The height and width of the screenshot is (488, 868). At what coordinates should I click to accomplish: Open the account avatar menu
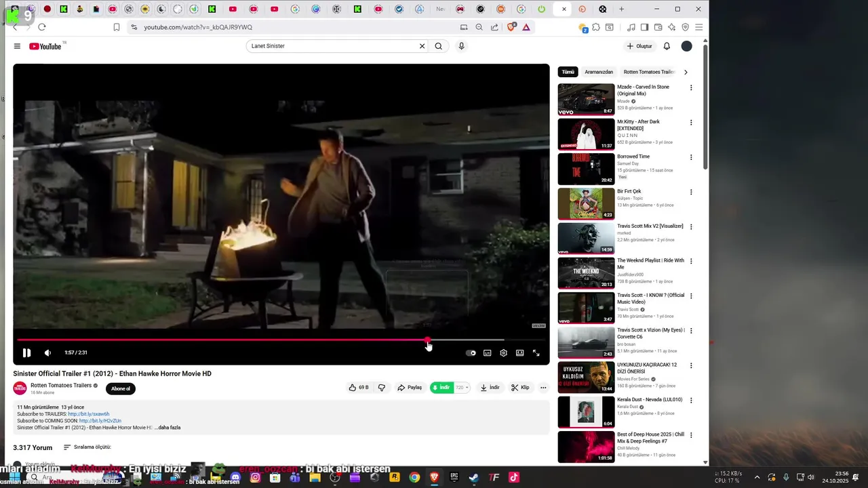(x=686, y=46)
